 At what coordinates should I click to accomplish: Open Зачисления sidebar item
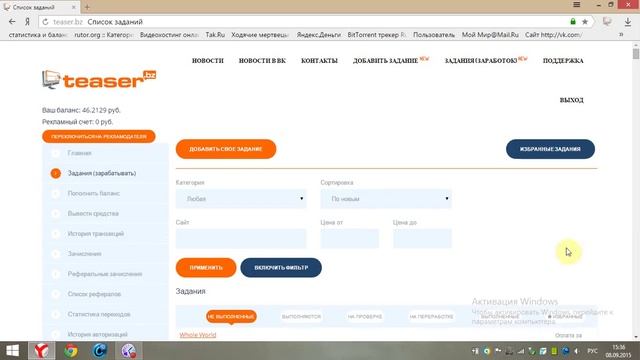pos(84,253)
